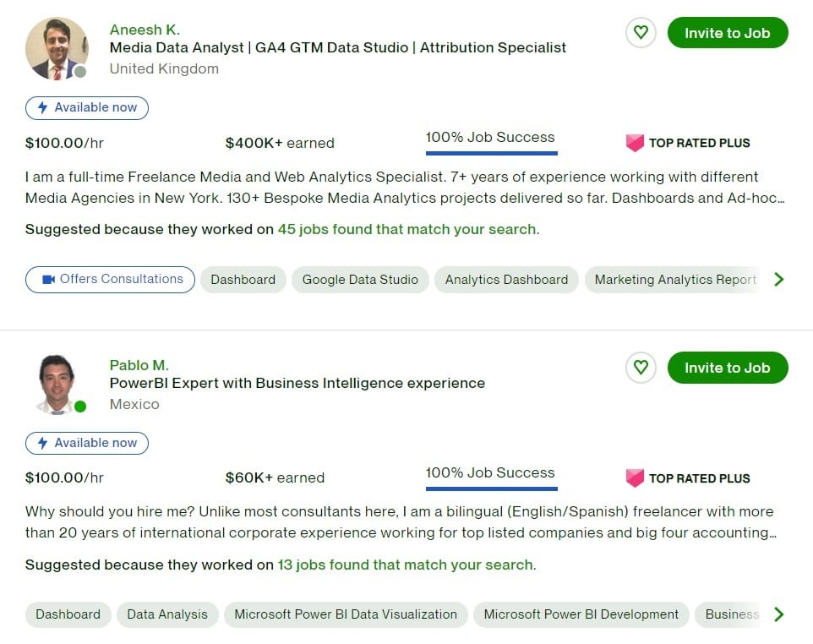This screenshot has width=813, height=644.
Task: Open Aneesh's 45 matching jobs link
Action: (406, 229)
